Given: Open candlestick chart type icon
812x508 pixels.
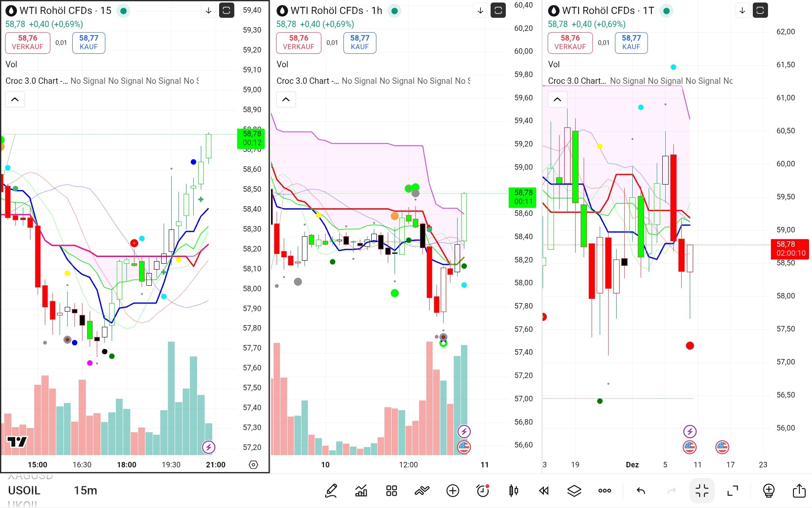Looking at the screenshot, I should click(x=513, y=491).
